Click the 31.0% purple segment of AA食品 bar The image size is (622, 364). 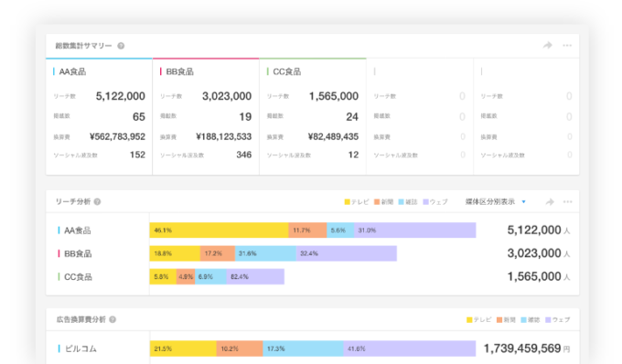pyautogui.click(x=415, y=230)
